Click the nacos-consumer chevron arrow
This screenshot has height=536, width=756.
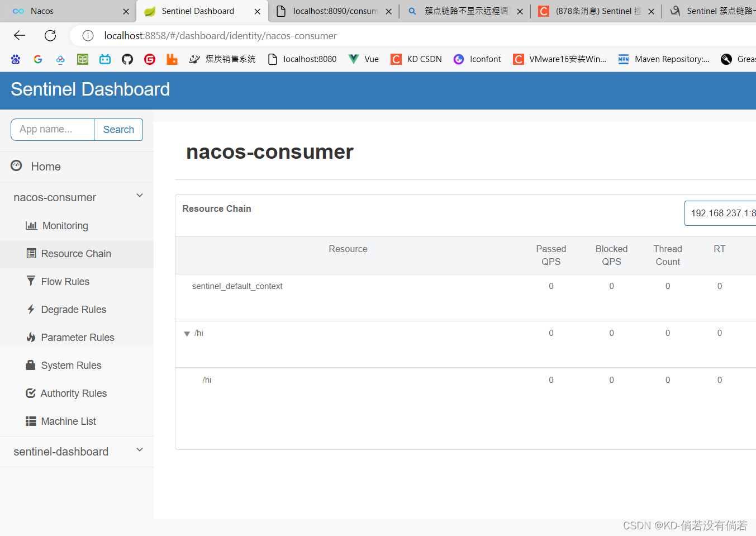point(140,196)
